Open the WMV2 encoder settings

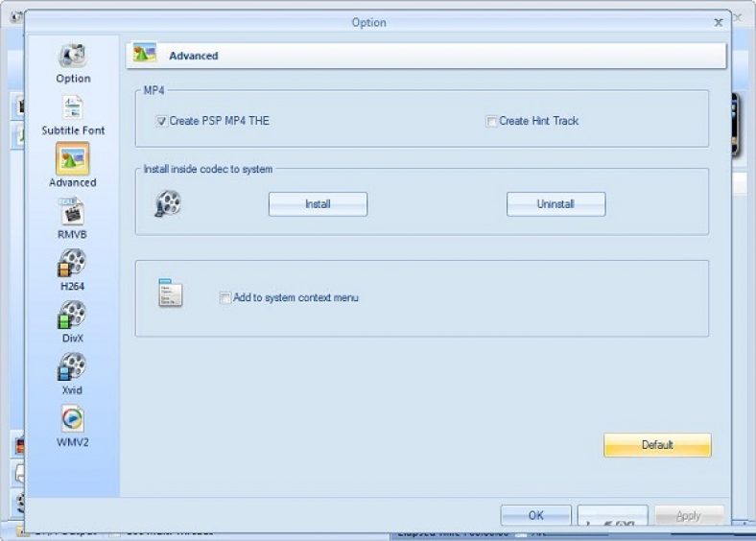click(72, 426)
